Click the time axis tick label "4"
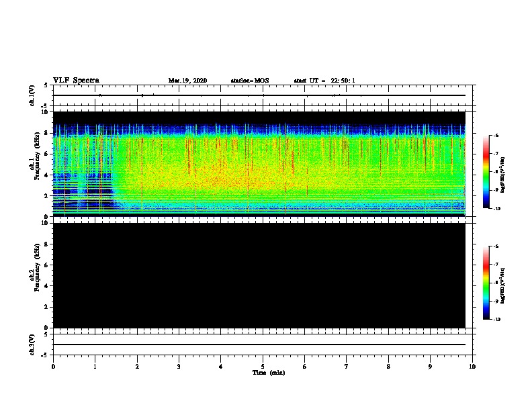The image size is (532, 411). point(221,366)
